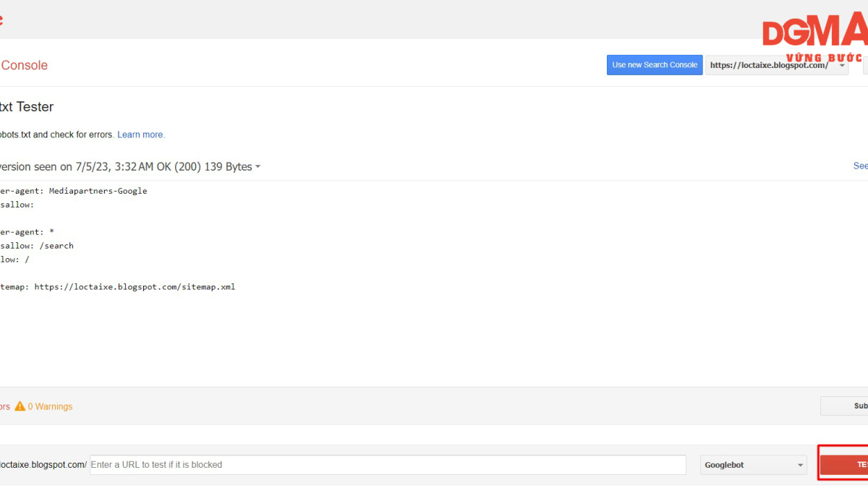
Task: Select the User-agent: * line
Action: pos(27,232)
